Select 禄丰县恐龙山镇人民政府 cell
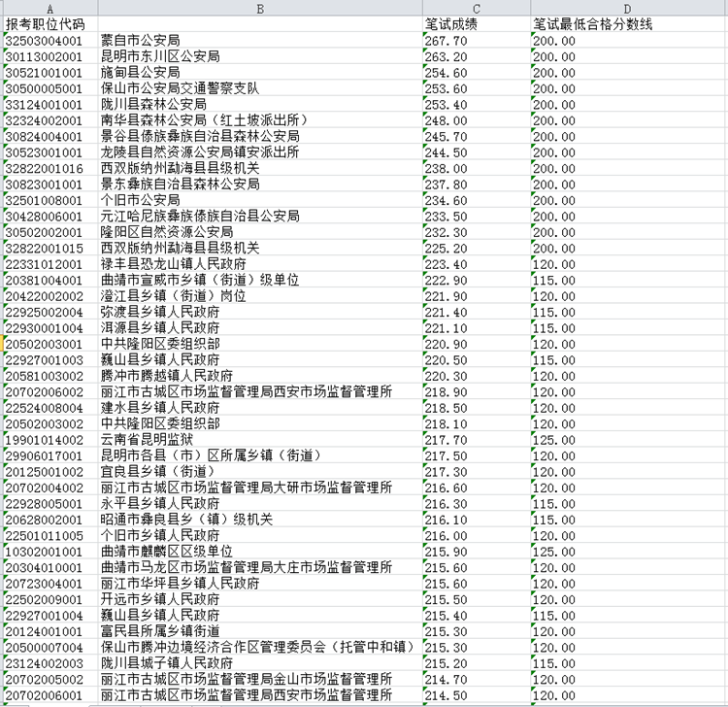 260,264
